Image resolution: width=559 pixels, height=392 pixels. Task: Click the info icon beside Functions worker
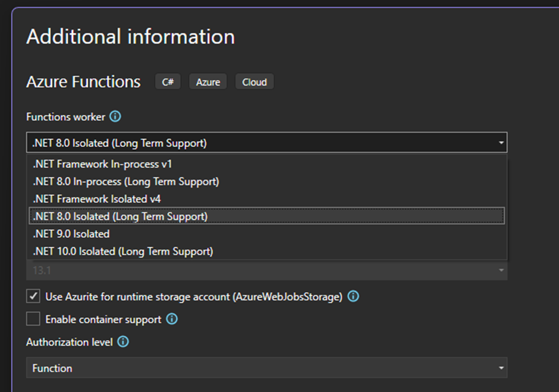(x=115, y=117)
